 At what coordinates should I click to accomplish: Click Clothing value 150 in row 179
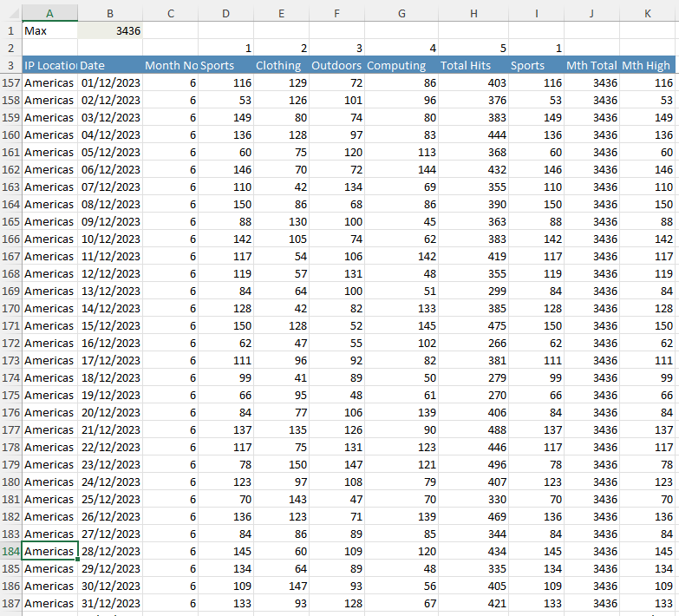(282, 464)
